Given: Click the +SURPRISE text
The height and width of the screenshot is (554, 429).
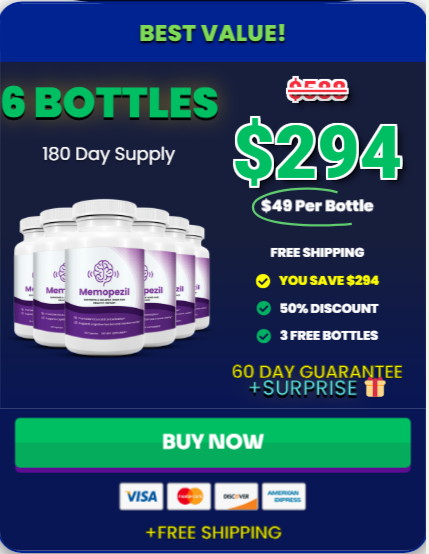Looking at the screenshot, I should [303, 388].
